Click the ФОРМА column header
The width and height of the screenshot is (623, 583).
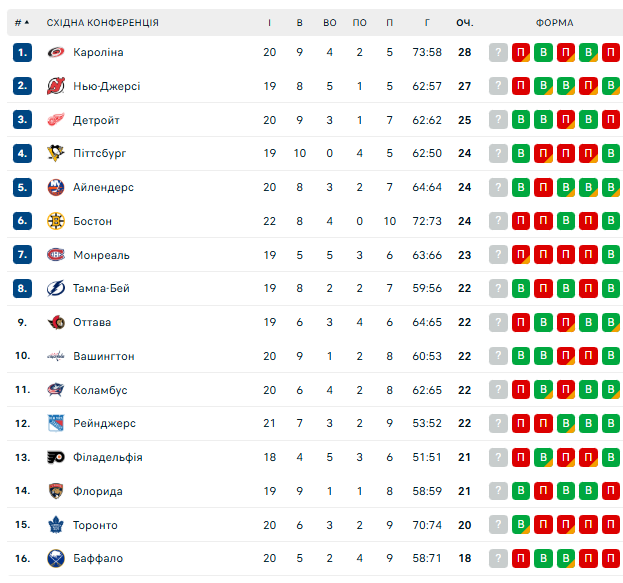[x=554, y=22]
